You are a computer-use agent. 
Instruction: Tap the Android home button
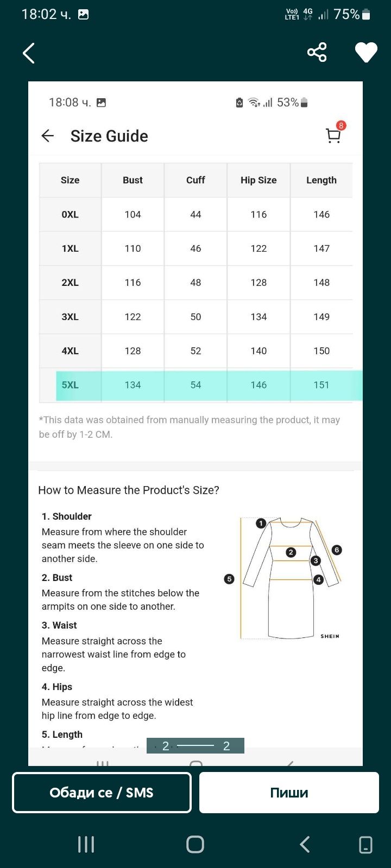pyautogui.click(x=195, y=844)
